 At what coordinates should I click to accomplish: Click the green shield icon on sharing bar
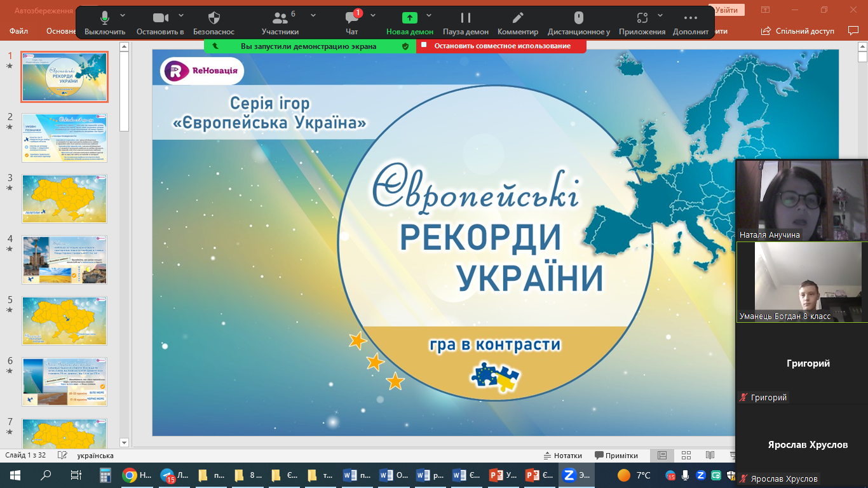tap(405, 46)
